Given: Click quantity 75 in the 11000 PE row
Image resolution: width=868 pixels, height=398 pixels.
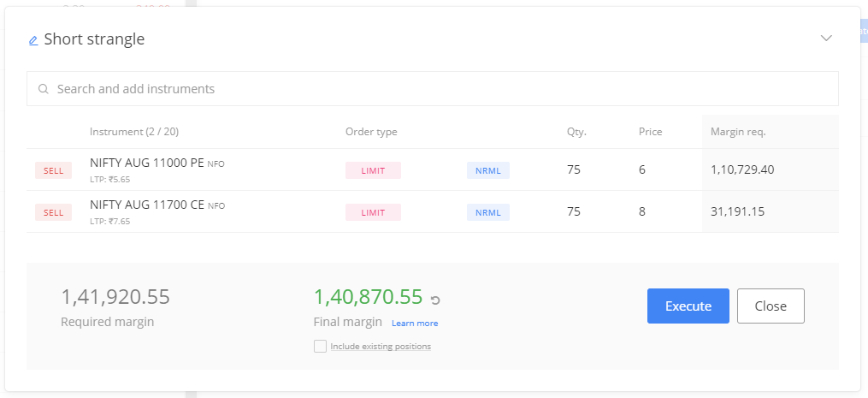Looking at the screenshot, I should point(574,169).
